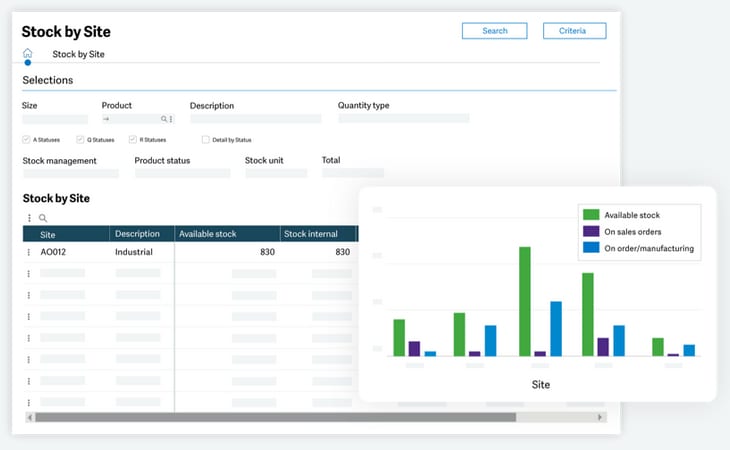
Task: Go to the home icon in breadcrumb
Action: coord(27,53)
